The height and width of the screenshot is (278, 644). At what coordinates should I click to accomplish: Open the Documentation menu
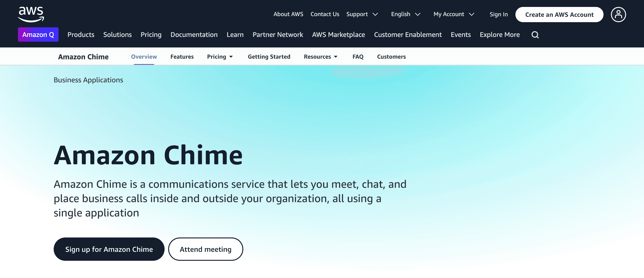pos(194,35)
